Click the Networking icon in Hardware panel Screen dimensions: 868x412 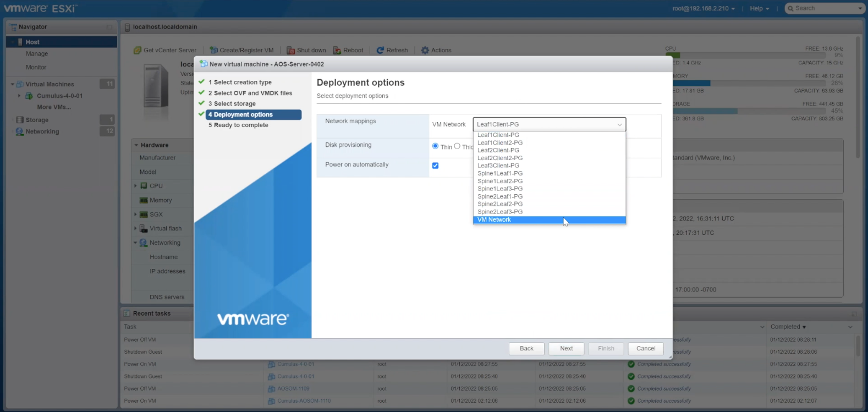coord(144,243)
